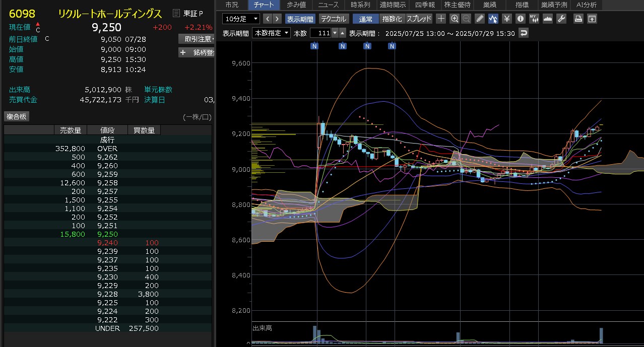The height and width of the screenshot is (347, 644).
Task: Click the bid price 9,228 row
Action: [x=108, y=294]
